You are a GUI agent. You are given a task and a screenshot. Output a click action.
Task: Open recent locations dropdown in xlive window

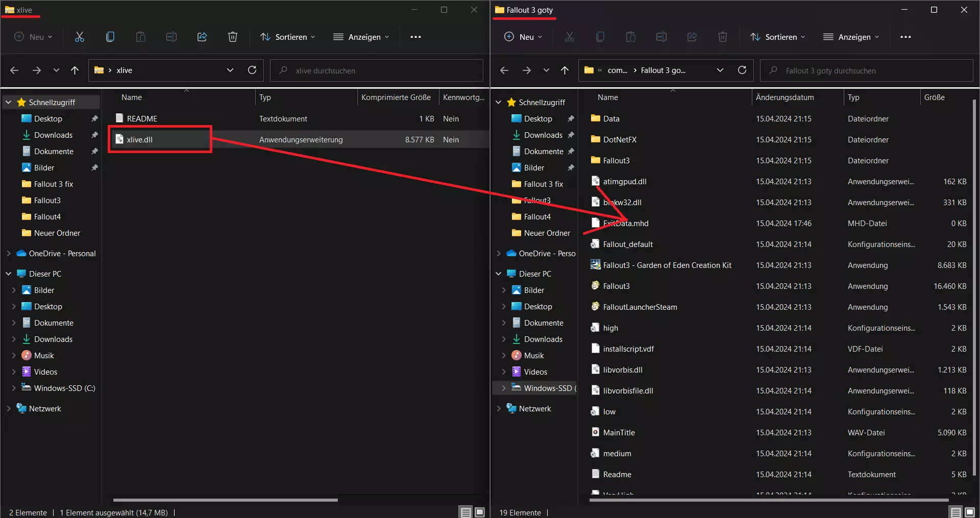pyautogui.click(x=56, y=70)
